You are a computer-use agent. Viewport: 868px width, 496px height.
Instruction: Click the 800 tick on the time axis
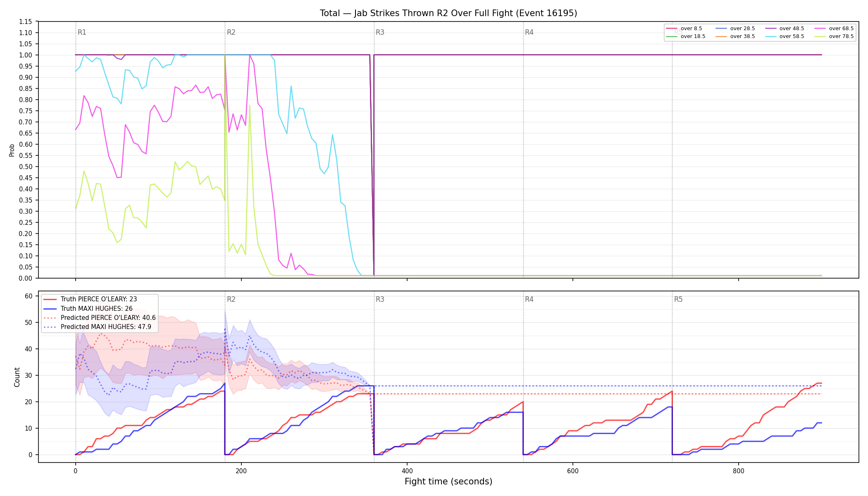point(739,470)
